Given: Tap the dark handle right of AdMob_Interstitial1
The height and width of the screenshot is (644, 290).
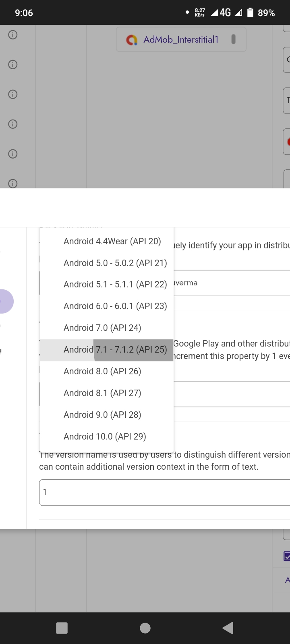Looking at the screenshot, I should tap(233, 39).
